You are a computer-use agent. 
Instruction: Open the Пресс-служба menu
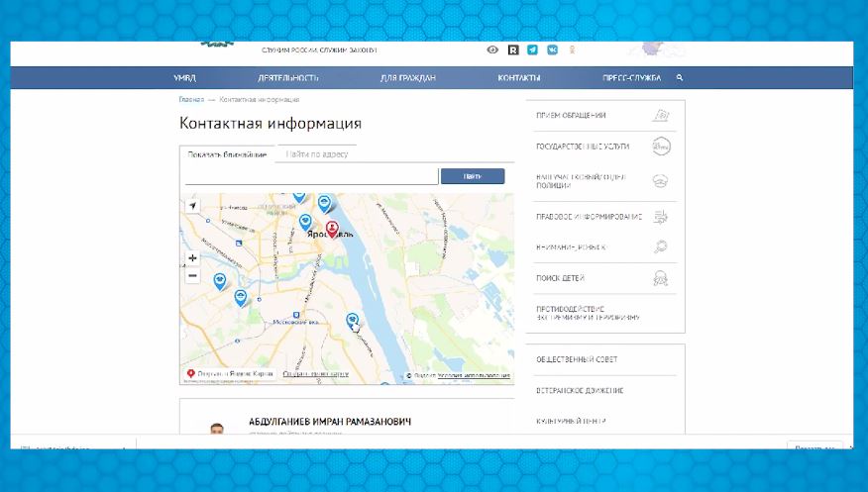(x=631, y=78)
